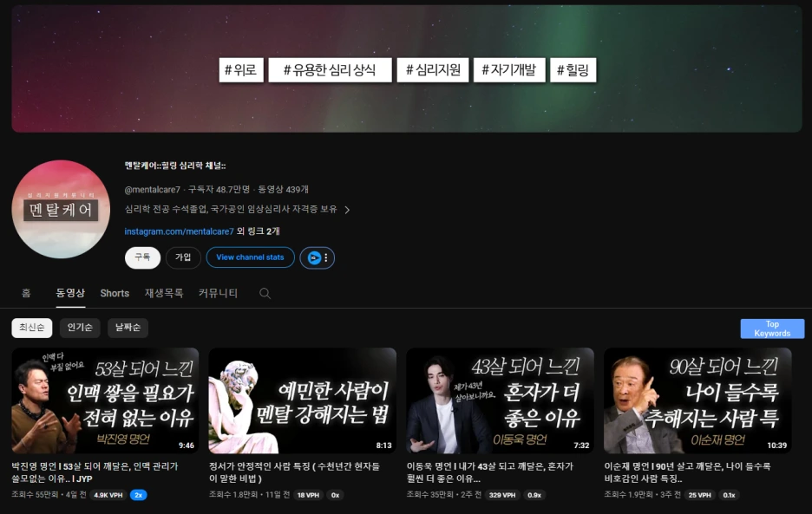Click the 0x multiplier badge
This screenshot has height=514, width=812.
(335, 496)
